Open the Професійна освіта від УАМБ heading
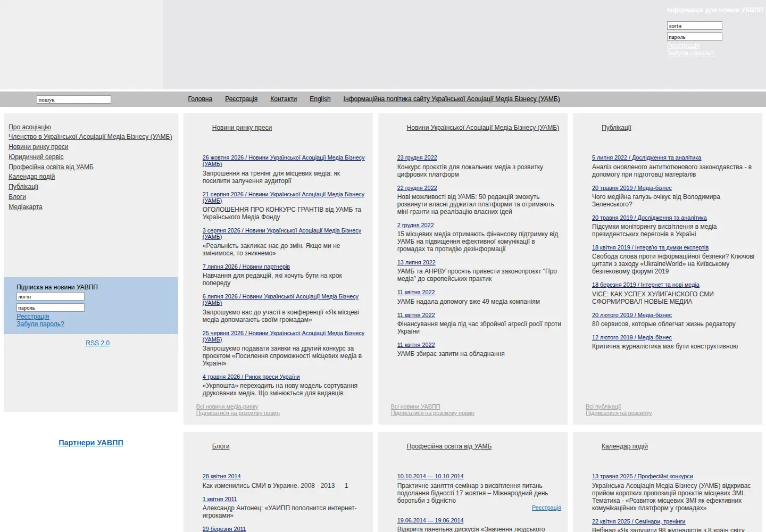Screen dimensions: 766x532 click(449, 446)
